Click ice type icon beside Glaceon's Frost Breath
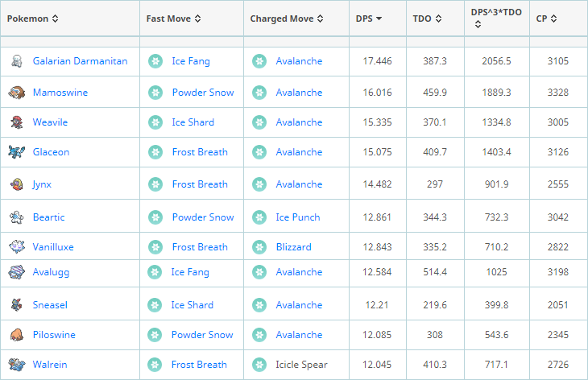 [x=155, y=152]
